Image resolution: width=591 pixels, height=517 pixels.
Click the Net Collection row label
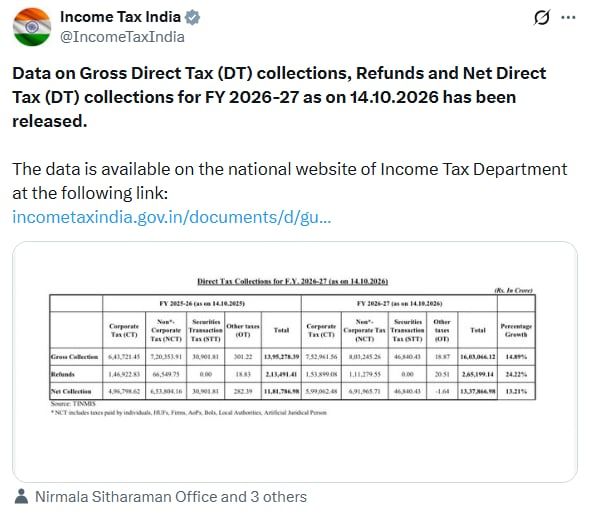[x=71, y=392]
